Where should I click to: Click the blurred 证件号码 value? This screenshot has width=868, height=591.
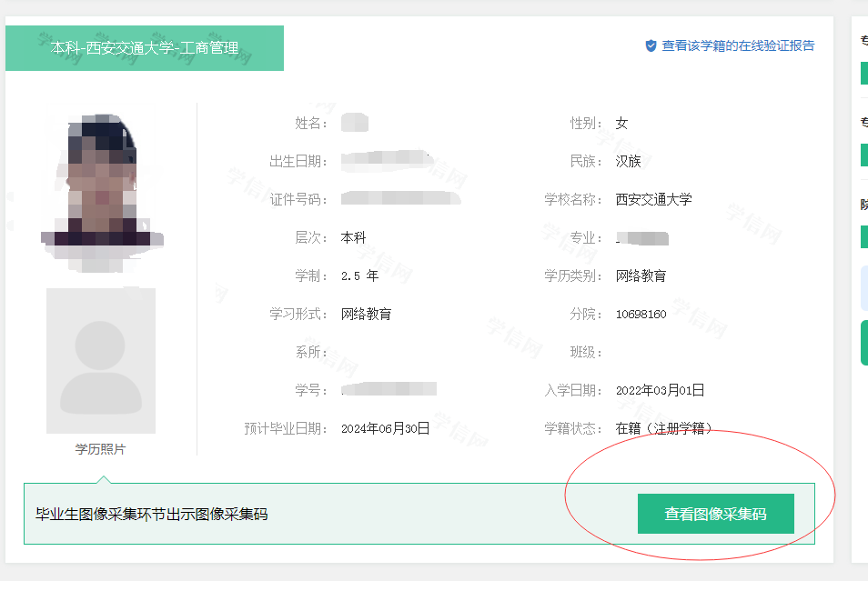pos(400,198)
